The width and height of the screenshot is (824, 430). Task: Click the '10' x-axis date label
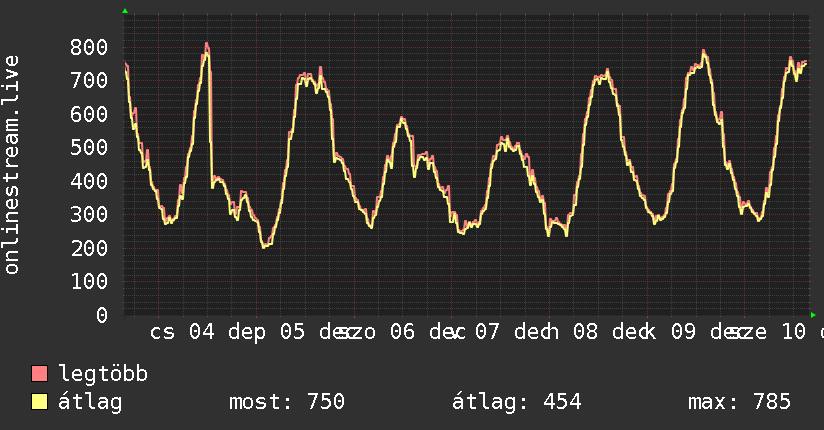coord(794,332)
